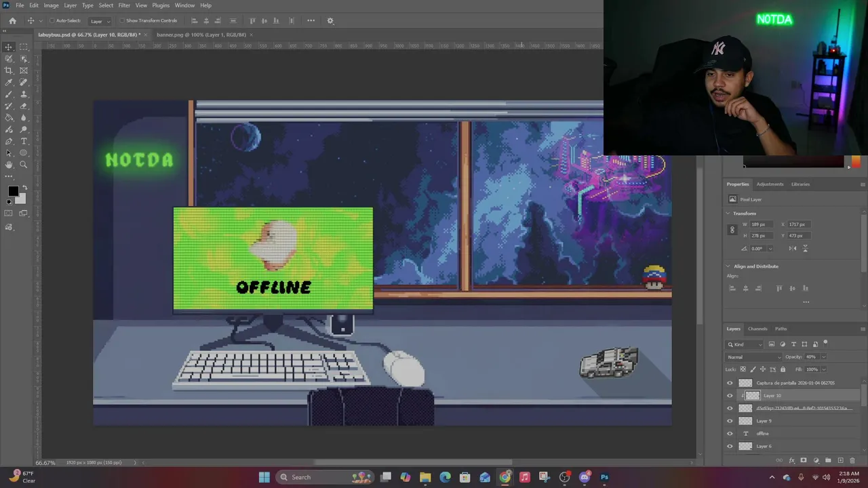Collapse the Align and Distribute section
868x488 pixels.
tap(728, 266)
